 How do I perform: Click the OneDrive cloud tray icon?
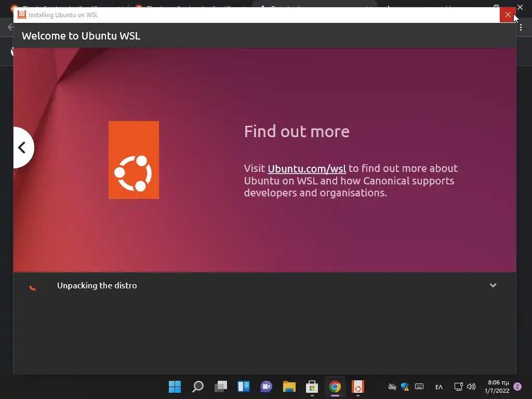pyautogui.click(x=392, y=387)
